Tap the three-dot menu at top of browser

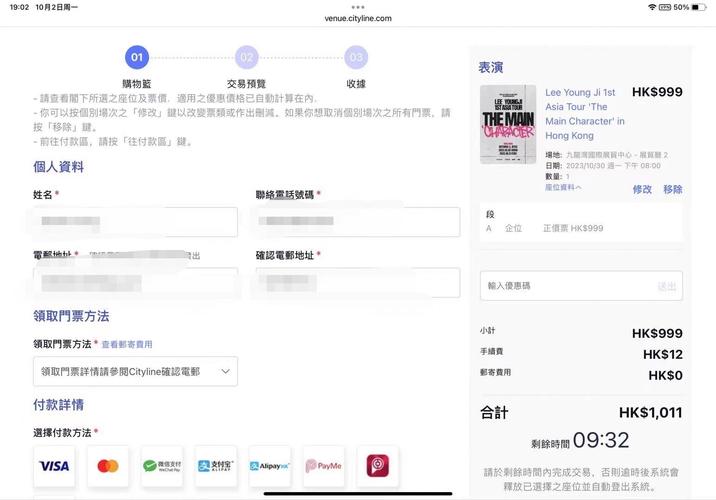tap(358, 7)
